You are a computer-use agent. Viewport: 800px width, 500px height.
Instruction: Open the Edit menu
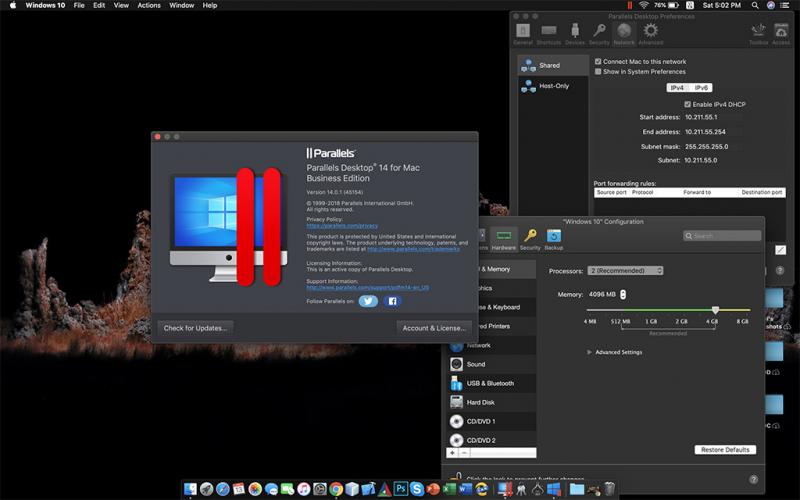coord(99,5)
